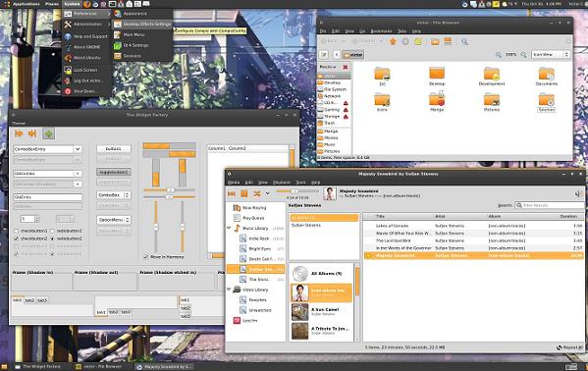Open the Manga folder icon in main pane
Screen dimensions: 588x371
pyautogui.click(x=437, y=102)
